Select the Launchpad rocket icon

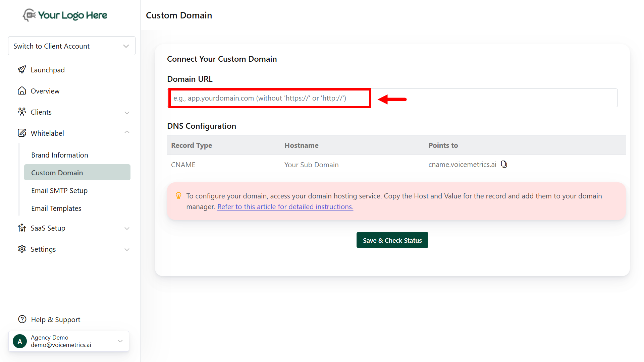[22, 70]
